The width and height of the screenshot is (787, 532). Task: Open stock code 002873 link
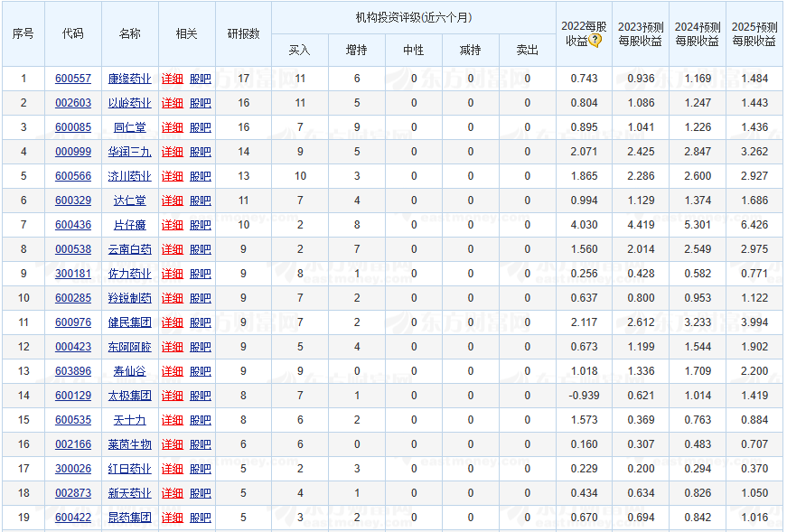pos(73,493)
